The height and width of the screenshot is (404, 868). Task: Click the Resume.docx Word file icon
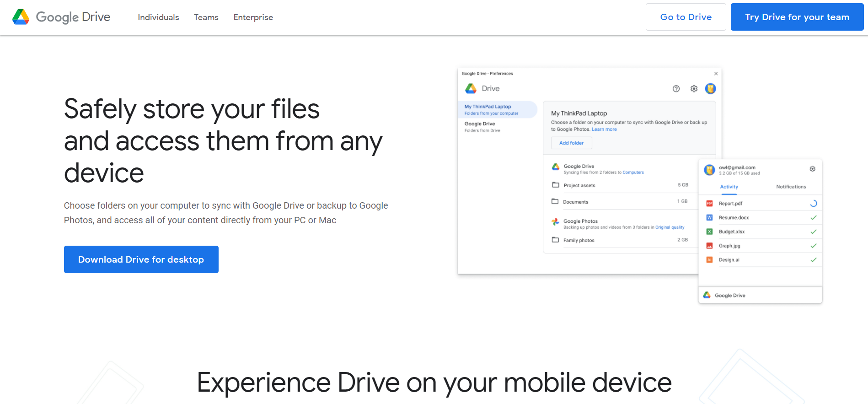709,218
